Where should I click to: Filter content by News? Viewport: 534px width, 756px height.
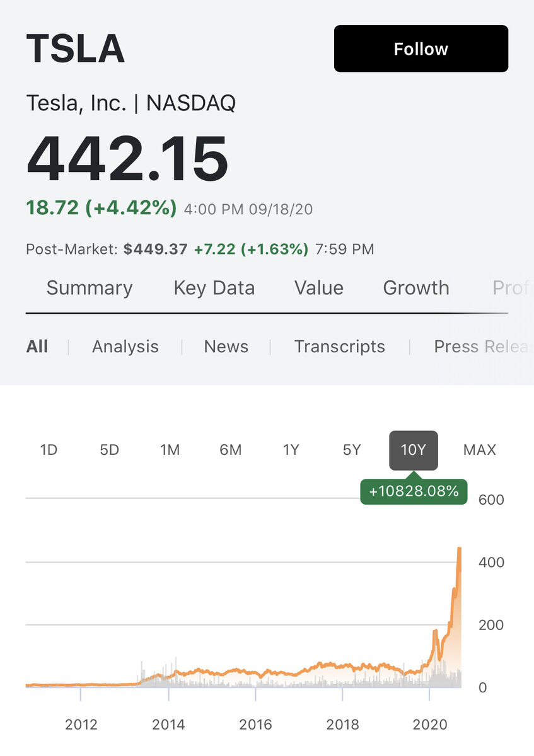coord(226,346)
